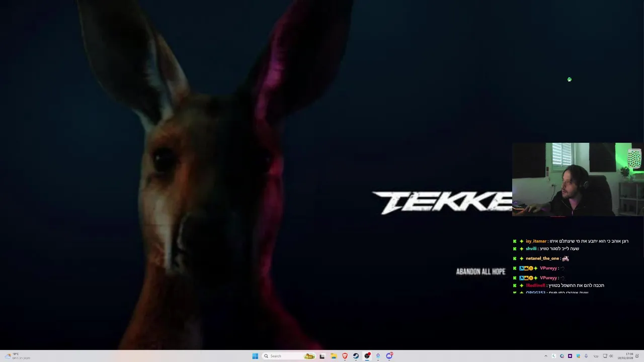Image resolution: width=644 pixels, height=362 pixels.
Task: Click the TEKKEN logo
Action: click(x=442, y=202)
